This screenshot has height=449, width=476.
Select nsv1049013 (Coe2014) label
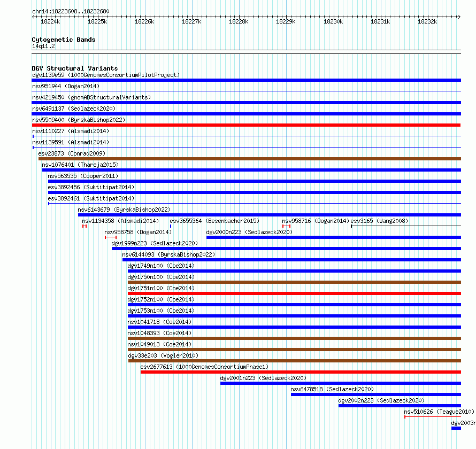[159, 344]
